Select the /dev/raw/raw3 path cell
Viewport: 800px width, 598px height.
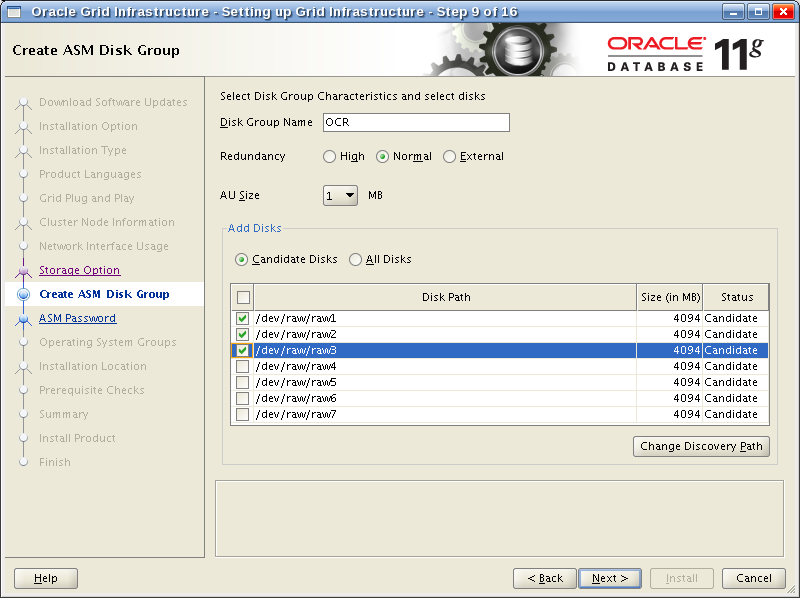pyautogui.click(x=445, y=351)
